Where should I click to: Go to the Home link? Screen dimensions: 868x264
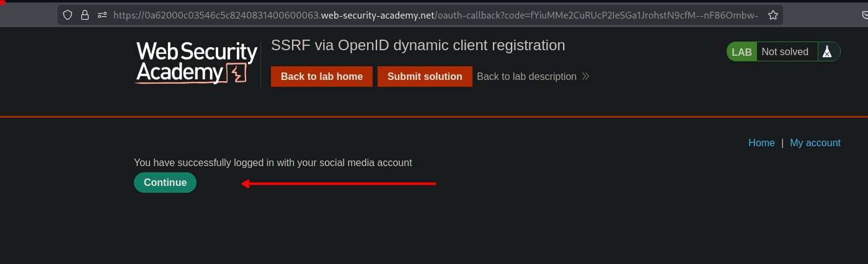761,143
